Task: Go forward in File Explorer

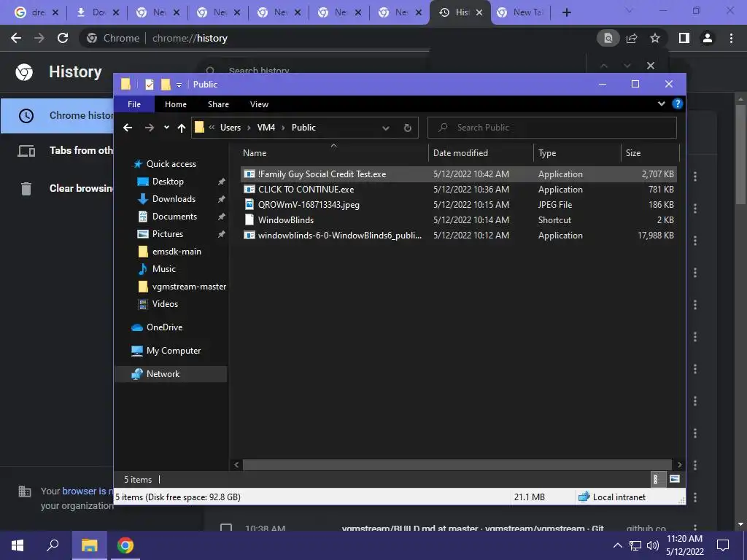Action: pyautogui.click(x=150, y=128)
